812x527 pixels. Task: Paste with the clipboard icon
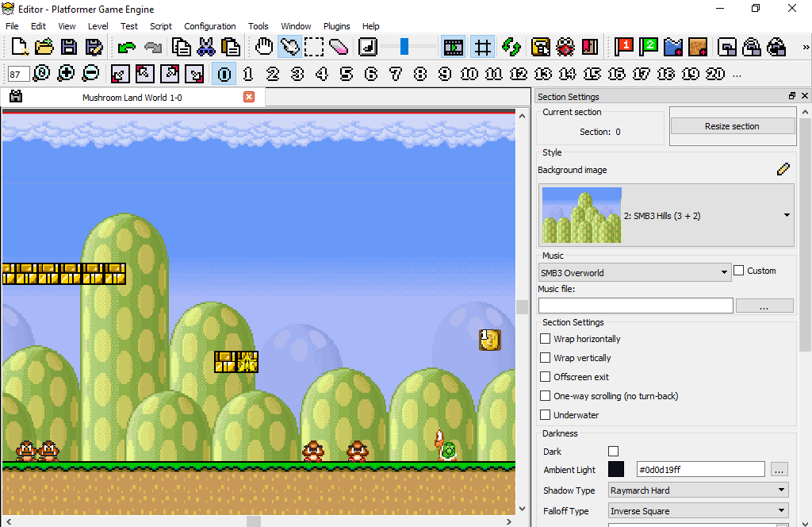click(231, 47)
